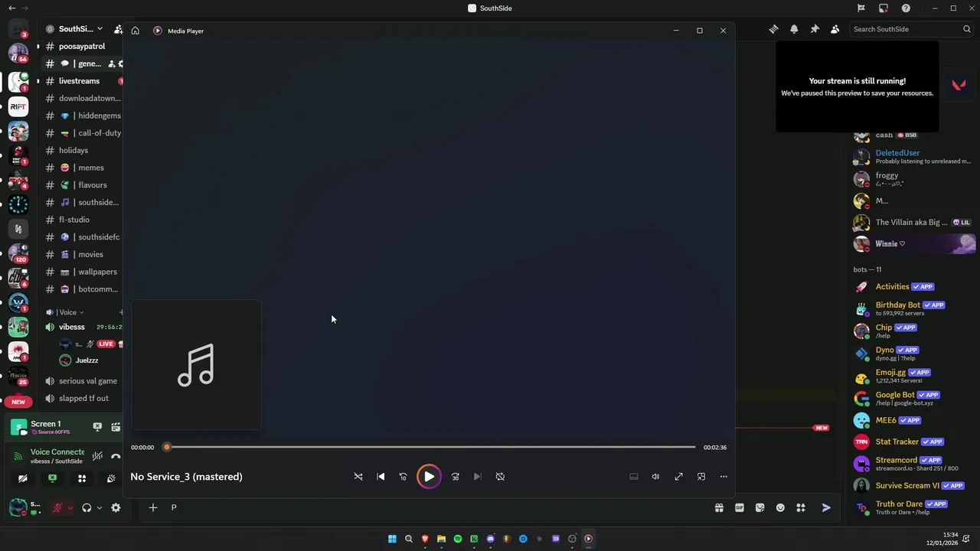Image resolution: width=980 pixels, height=551 pixels.
Task: Open File Explorer from the taskbar
Action: tap(441, 539)
